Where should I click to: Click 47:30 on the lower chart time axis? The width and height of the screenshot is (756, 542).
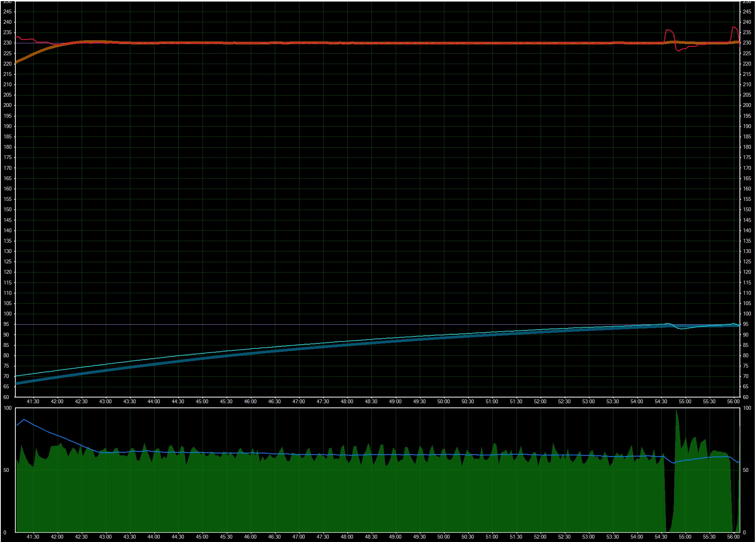pos(323,537)
